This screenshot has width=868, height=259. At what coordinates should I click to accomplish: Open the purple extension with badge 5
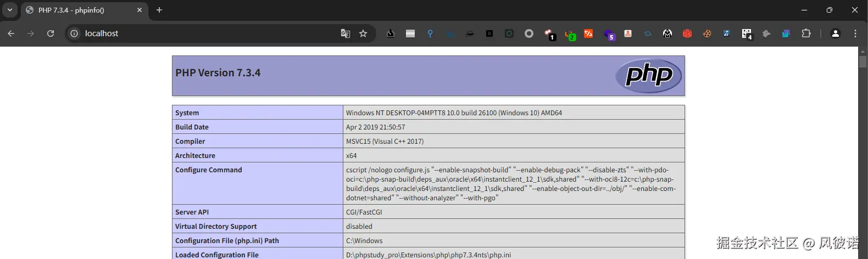tap(609, 35)
